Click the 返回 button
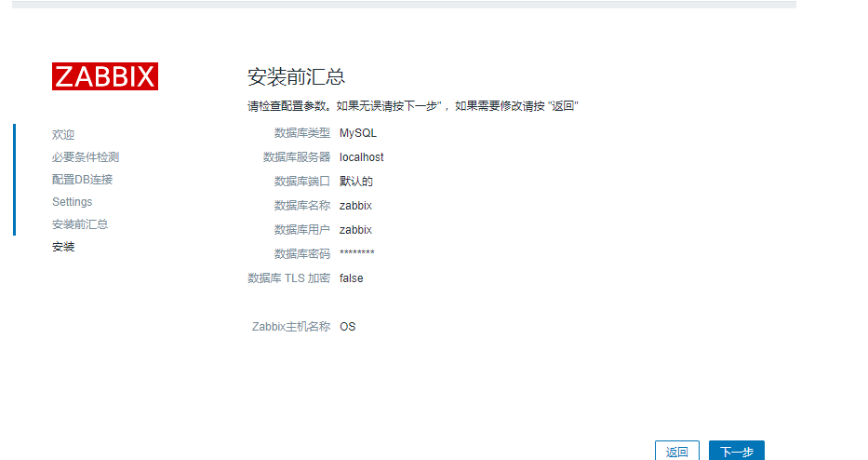Screen dimensions: 868x460 677,451
